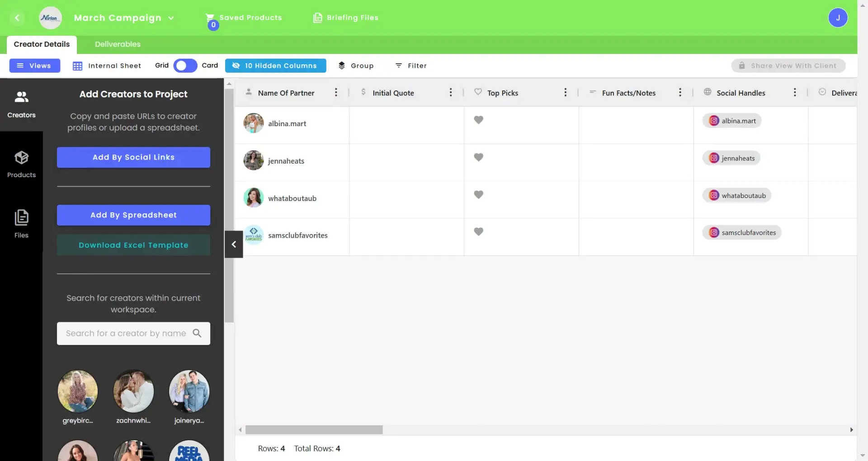
Task: Collapse the Add Creators side panel
Action: [x=233, y=244]
